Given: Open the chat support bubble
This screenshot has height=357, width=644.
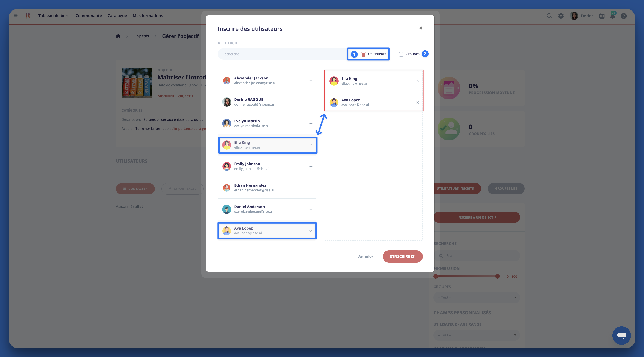Looking at the screenshot, I should (x=621, y=336).
